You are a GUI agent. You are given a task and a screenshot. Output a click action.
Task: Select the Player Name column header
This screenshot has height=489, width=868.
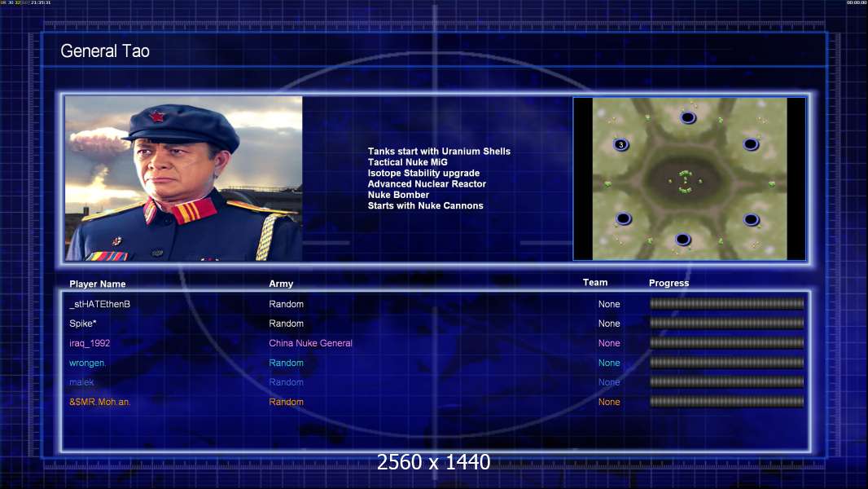[98, 284]
